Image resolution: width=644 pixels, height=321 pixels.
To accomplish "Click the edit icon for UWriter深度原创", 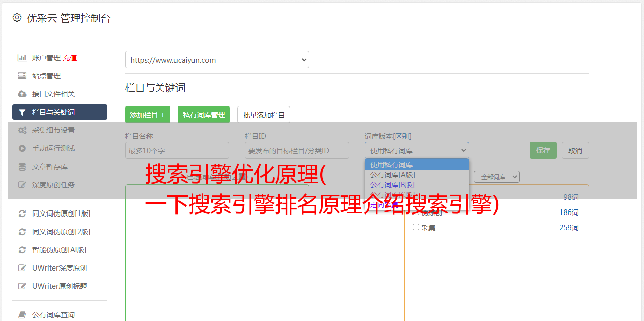I will pyautogui.click(x=22, y=268).
